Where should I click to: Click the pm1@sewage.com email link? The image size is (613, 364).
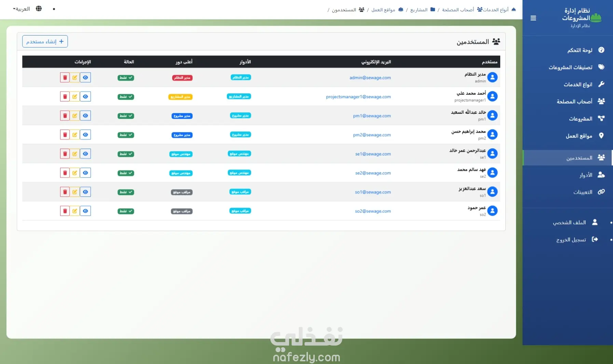coord(372,116)
